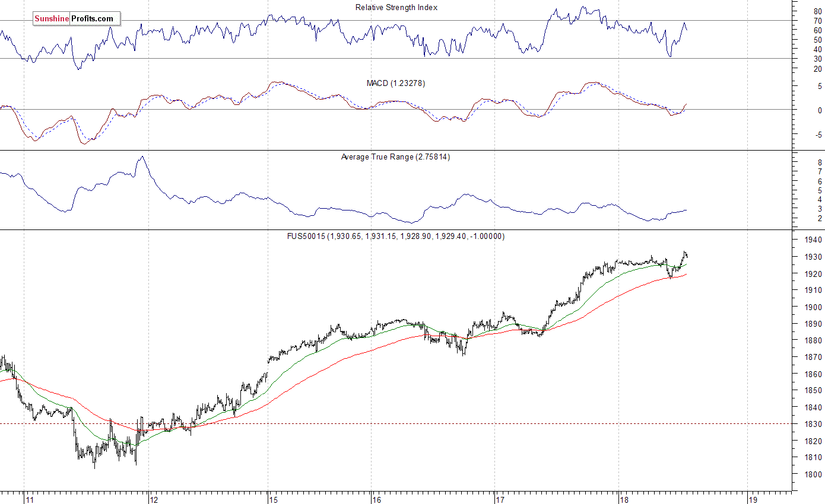825x504 pixels.
Task: Click the Average True Range (2.75814) title
Action: tap(395, 157)
